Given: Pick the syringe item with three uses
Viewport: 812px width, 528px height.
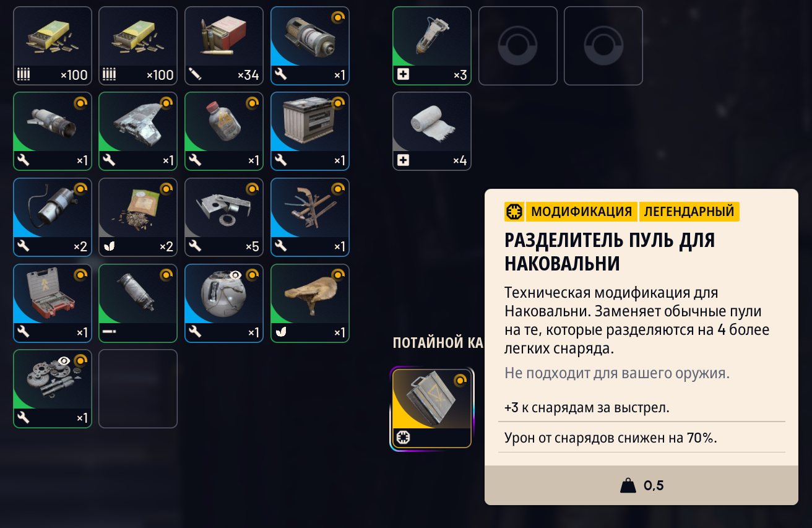Looking at the screenshot, I should click(x=432, y=46).
